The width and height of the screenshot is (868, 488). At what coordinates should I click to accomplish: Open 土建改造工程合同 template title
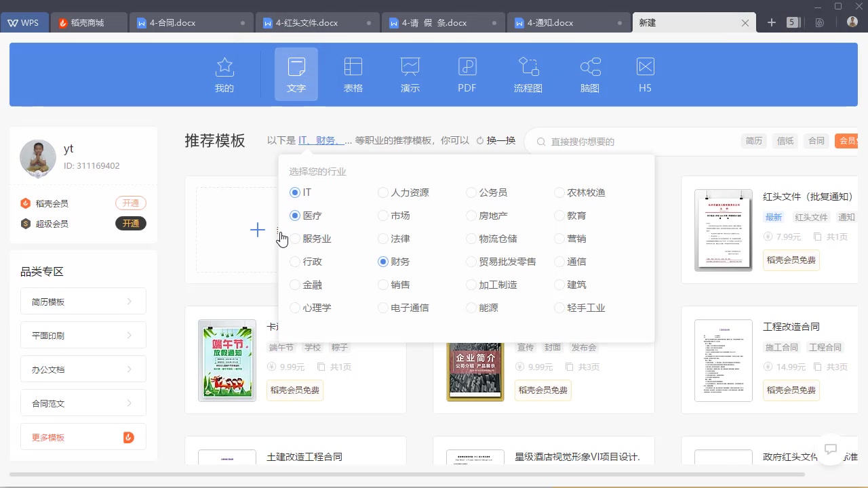pos(304,457)
